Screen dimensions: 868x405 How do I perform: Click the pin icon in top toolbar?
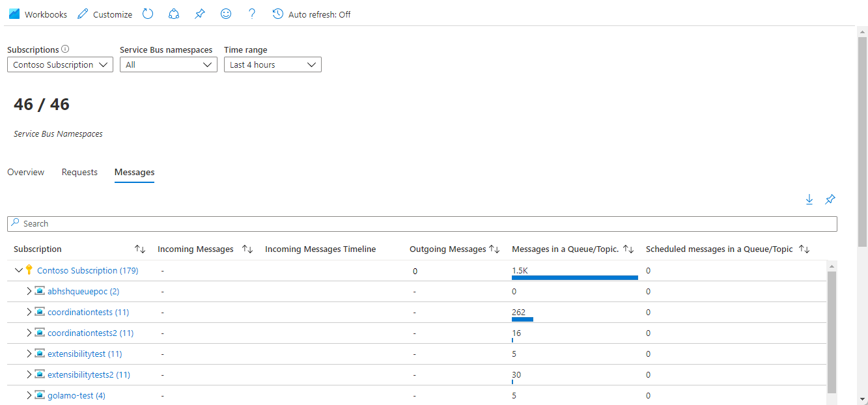point(200,14)
